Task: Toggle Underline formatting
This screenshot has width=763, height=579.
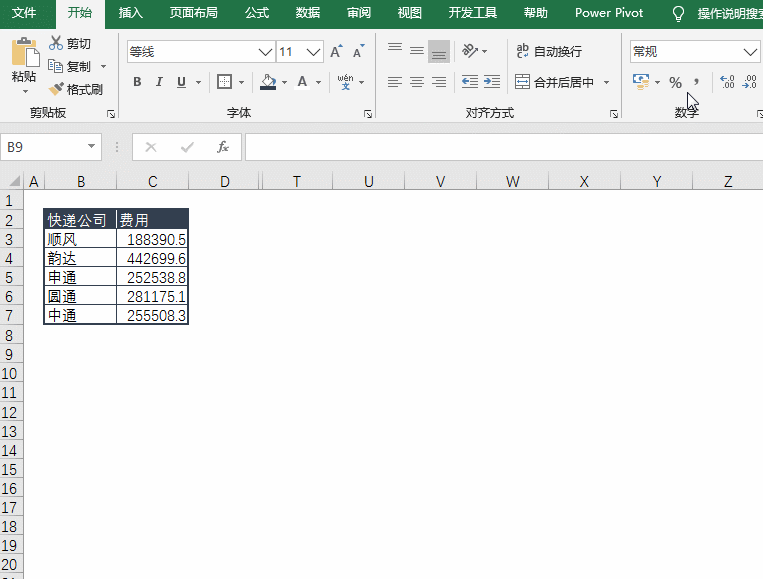Action: (181, 82)
